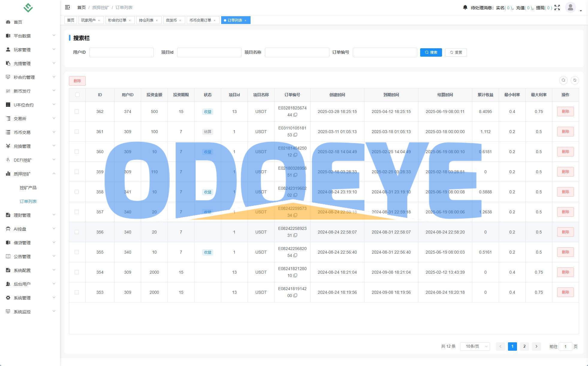Click the sidebar collapse hamburger icon

pyautogui.click(x=67, y=7)
